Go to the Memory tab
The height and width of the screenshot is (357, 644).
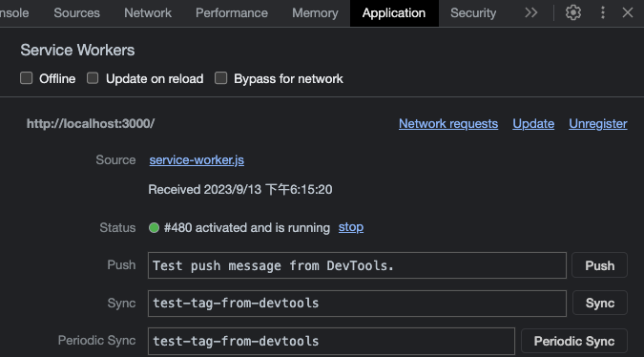315,13
